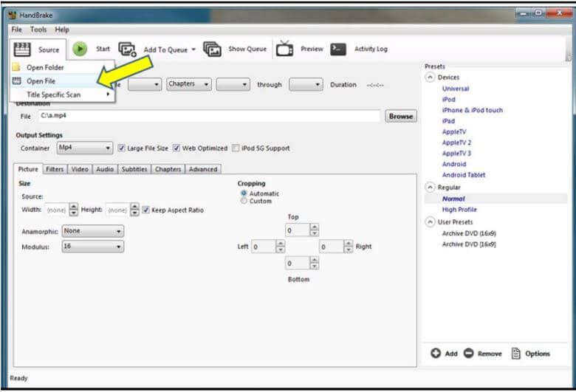Open Activity Log terminal icon
This screenshot has width=576, height=392.
point(338,49)
